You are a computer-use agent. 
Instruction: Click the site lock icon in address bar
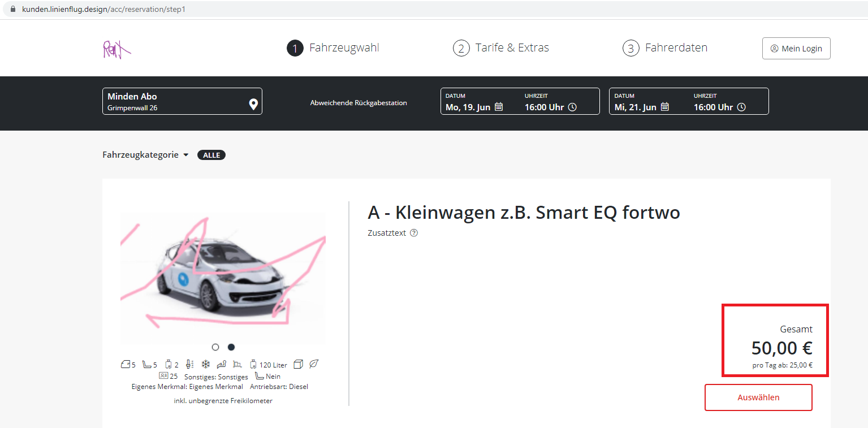[x=13, y=10]
